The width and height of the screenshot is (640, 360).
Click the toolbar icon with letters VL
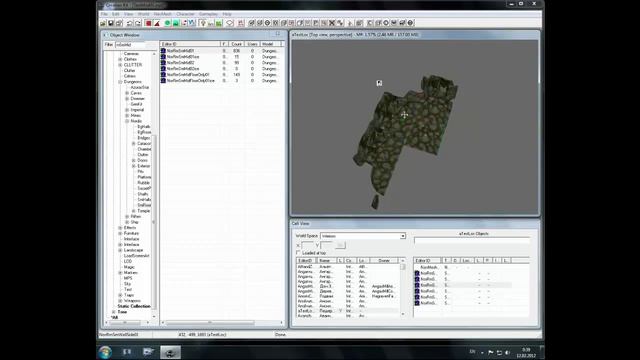click(192, 23)
